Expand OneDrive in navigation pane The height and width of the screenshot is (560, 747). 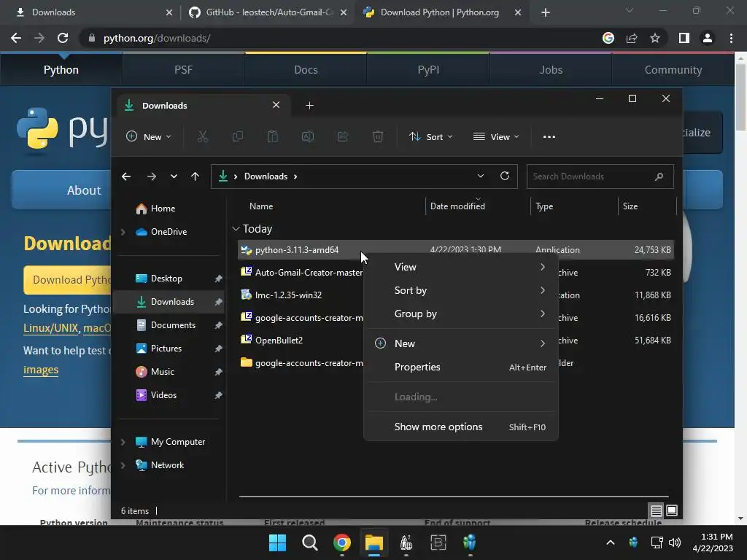(x=123, y=232)
